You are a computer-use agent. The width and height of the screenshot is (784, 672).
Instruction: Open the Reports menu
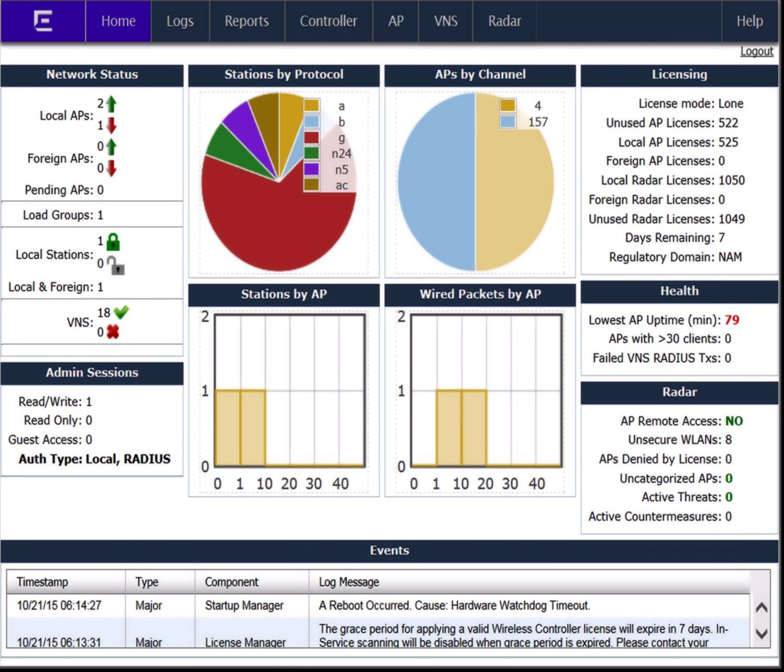(x=247, y=21)
